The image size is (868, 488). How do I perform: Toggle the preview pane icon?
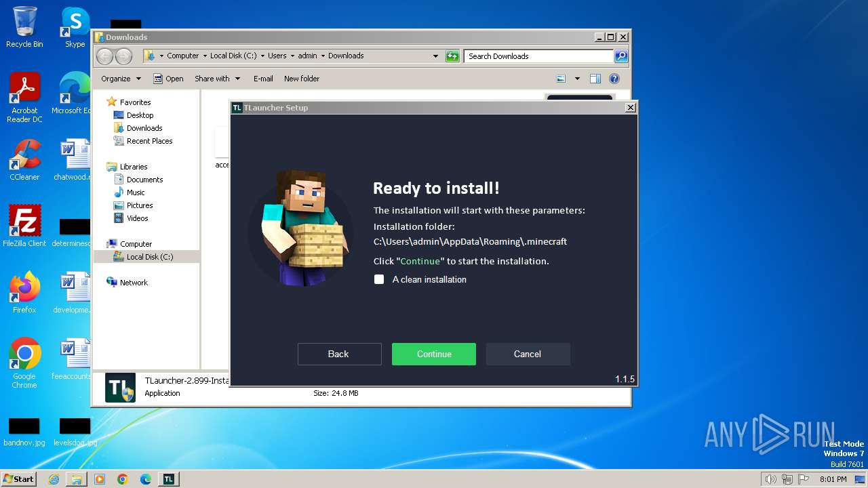pos(595,79)
